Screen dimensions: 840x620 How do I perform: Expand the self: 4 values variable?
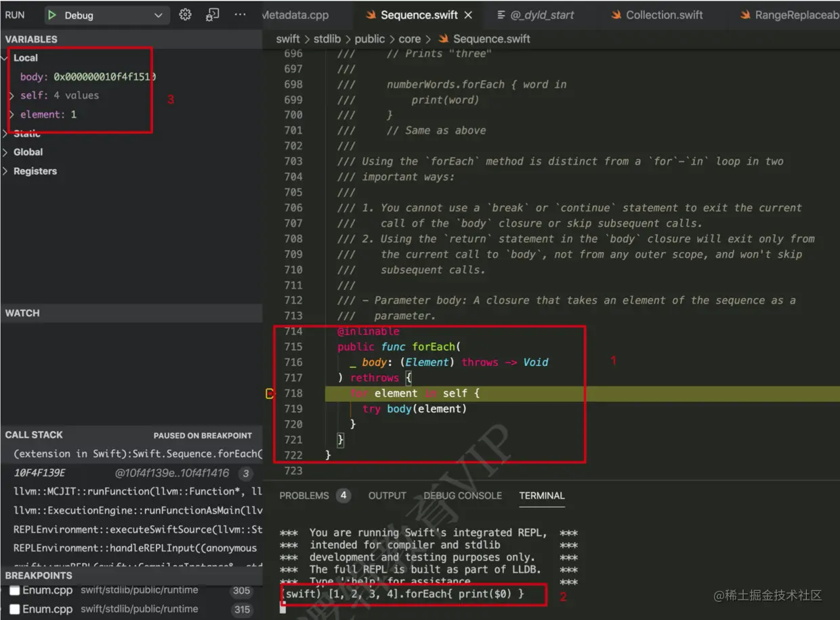pyautogui.click(x=12, y=96)
